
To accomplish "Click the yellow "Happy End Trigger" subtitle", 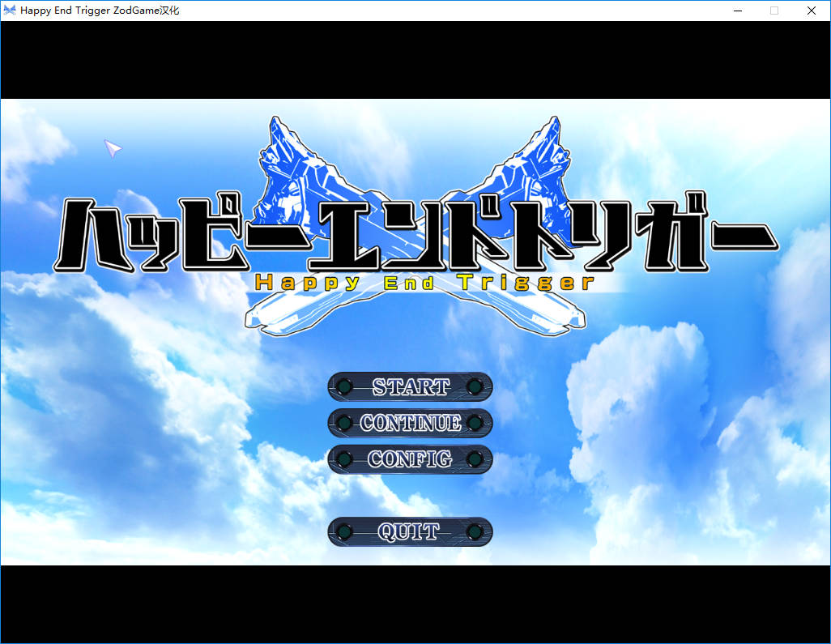I will (x=424, y=283).
